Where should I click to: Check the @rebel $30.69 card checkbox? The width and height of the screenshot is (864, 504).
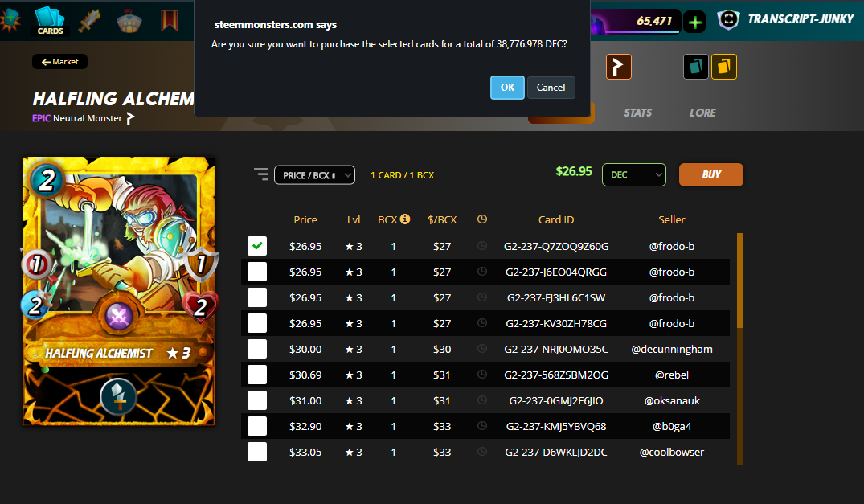256,375
